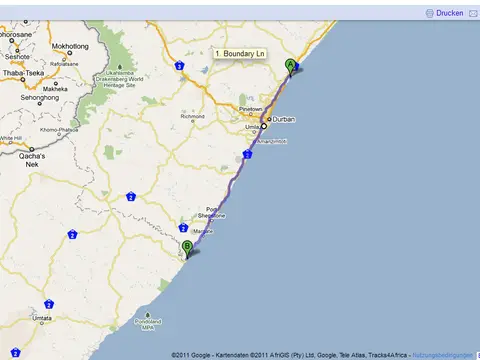The width and height of the screenshot is (480, 360).
Task: Click the printer icon beside Drucken
Action: pyautogui.click(x=429, y=13)
